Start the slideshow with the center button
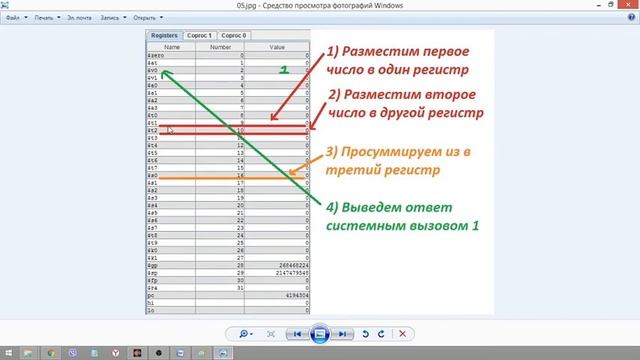The width and height of the screenshot is (640, 360). point(320,334)
